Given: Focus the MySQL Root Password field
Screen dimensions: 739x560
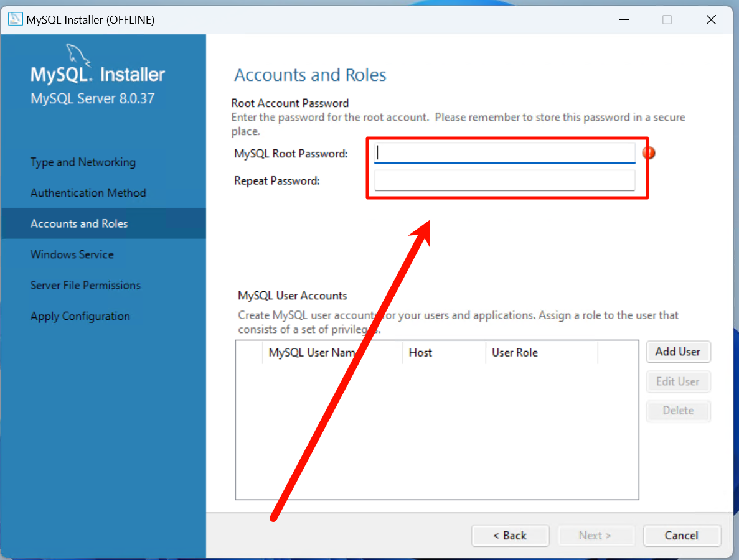Looking at the screenshot, I should point(504,153).
